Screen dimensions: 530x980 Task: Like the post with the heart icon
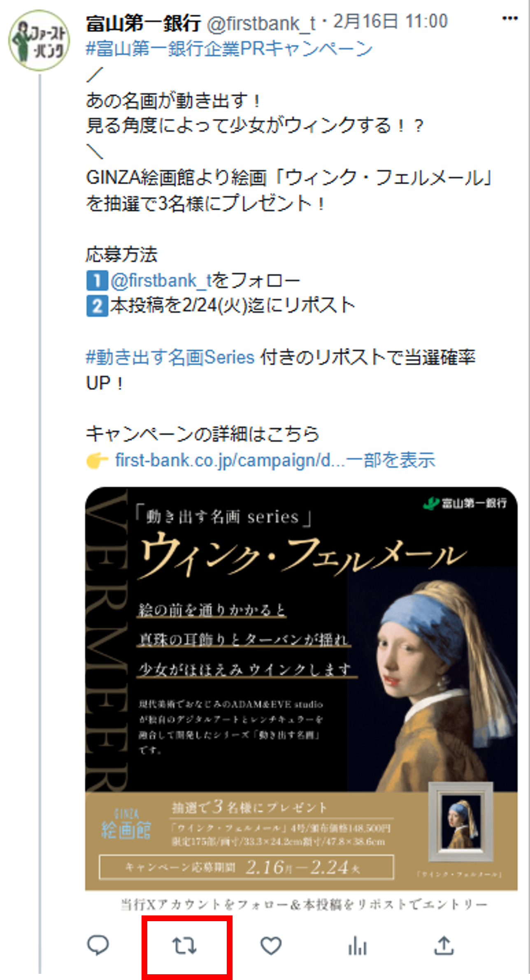pyautogui.click(x=271, y=945)
